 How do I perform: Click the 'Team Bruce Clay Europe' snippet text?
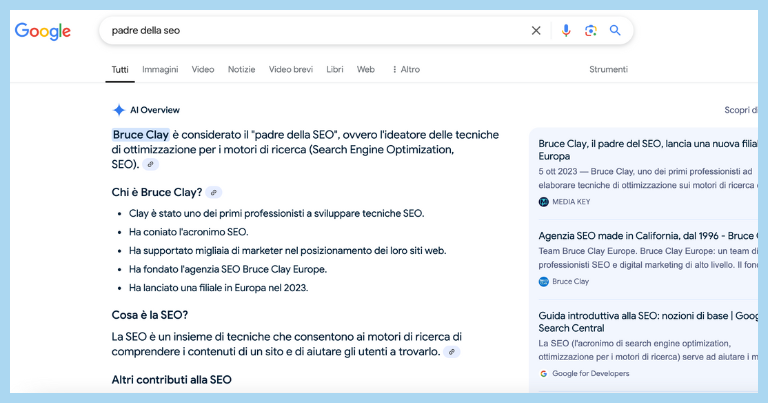point(587,251)
